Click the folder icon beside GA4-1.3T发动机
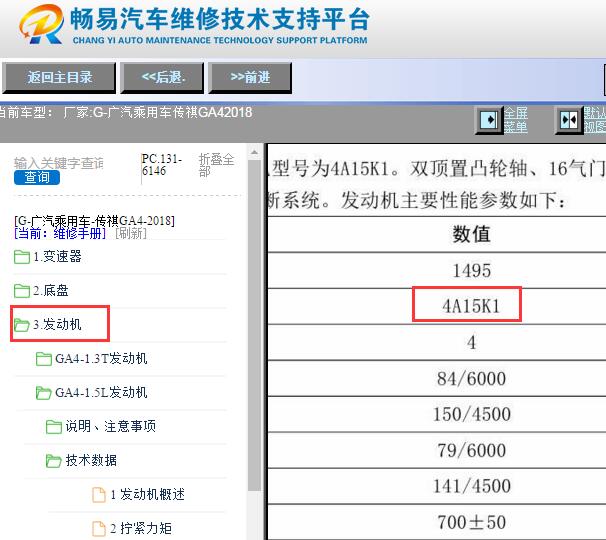 [43, 359]
